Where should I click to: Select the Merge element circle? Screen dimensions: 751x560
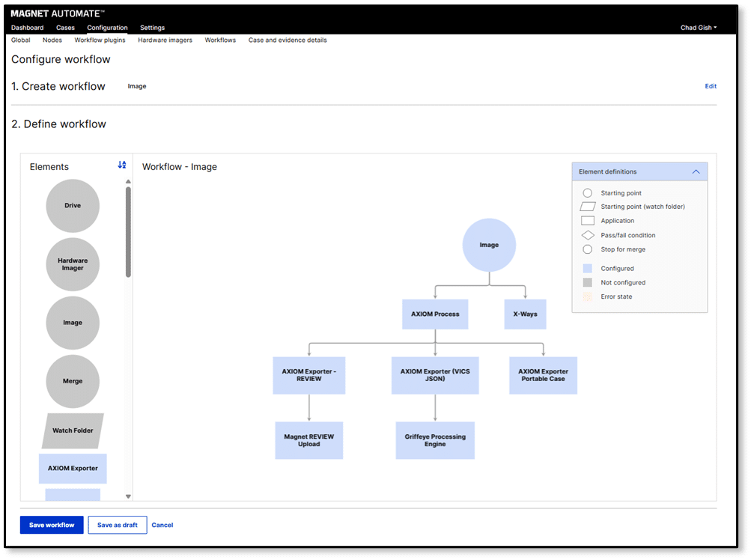click(73, 381)
